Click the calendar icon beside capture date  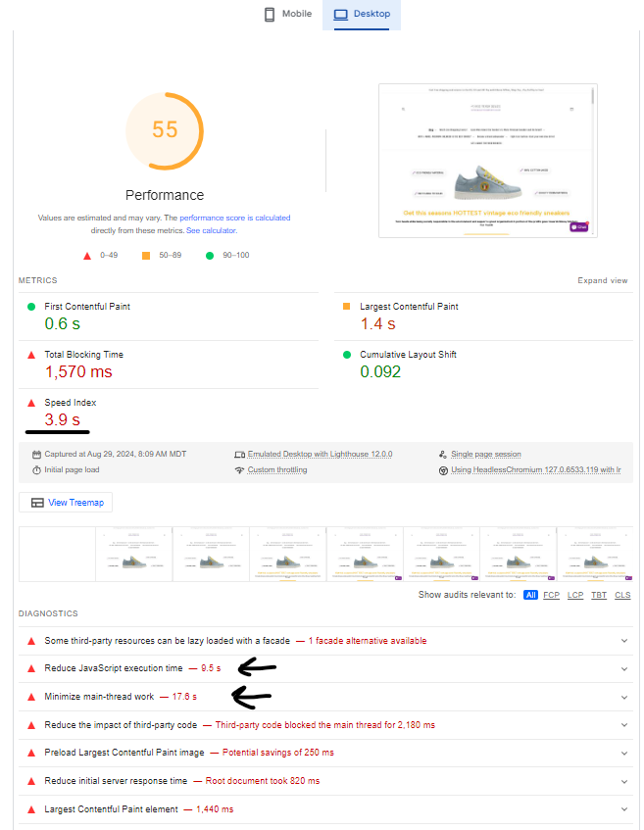tap(36, 455)
